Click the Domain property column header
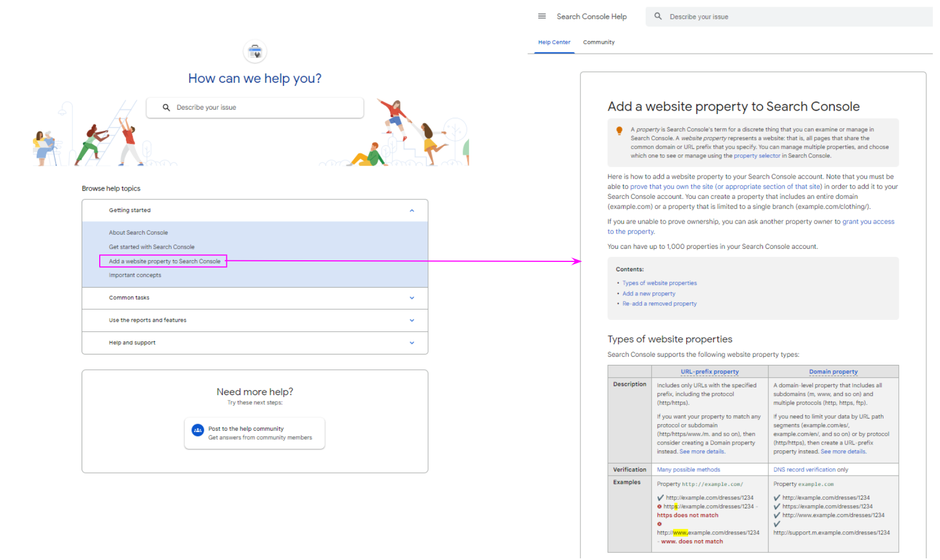This screenshot has height=560, width=940. pyautogui.click(x=833, y=372)
